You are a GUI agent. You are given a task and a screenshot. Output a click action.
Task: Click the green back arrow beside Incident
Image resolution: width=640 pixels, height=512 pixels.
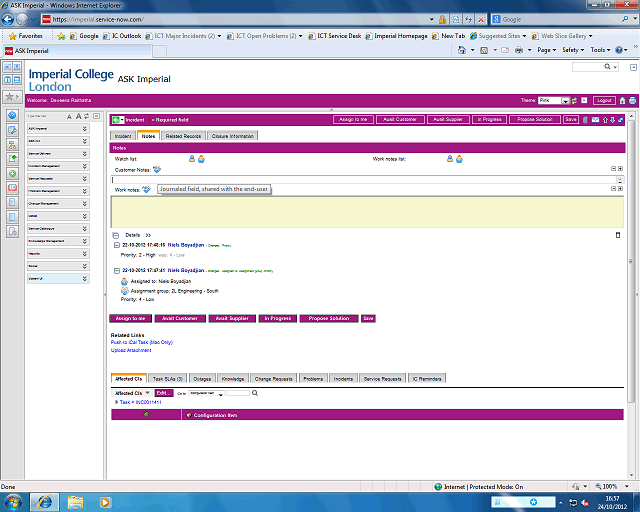click(x=116, y=119)
